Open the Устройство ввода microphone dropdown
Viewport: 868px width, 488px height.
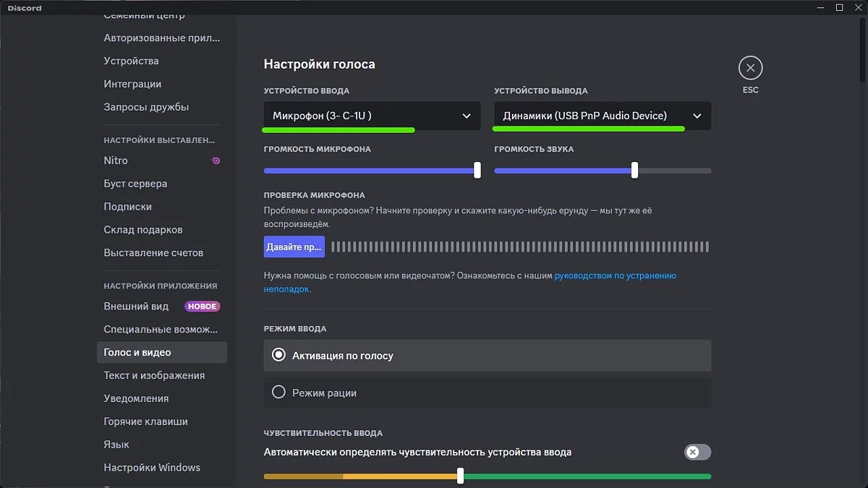tap(372, 116)
